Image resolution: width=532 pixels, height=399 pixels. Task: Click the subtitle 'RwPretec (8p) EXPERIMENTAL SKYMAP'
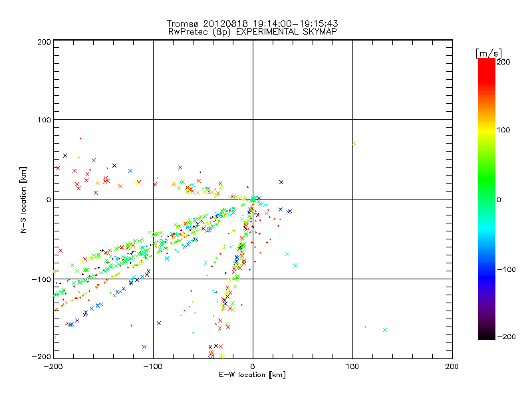253,31
